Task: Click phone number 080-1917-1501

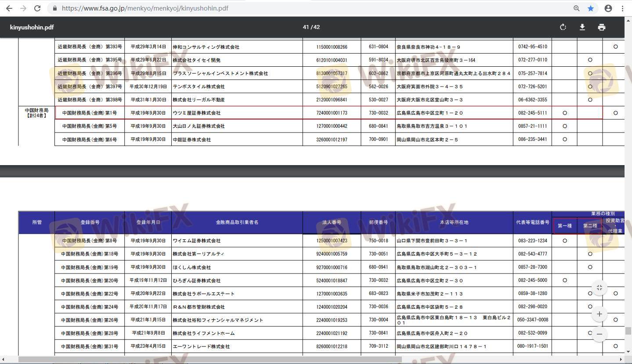Action: pos(532,346)
